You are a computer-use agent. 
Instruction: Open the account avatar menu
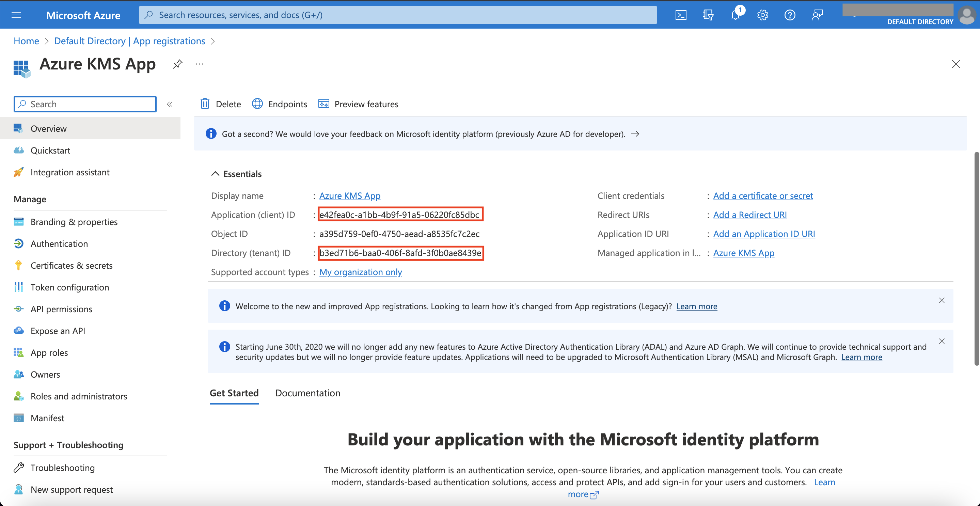[967, 16]
